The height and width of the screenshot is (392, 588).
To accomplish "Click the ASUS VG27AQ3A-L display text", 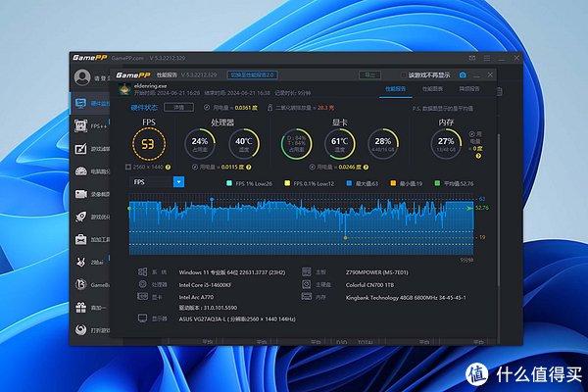I will pos(237,318).
